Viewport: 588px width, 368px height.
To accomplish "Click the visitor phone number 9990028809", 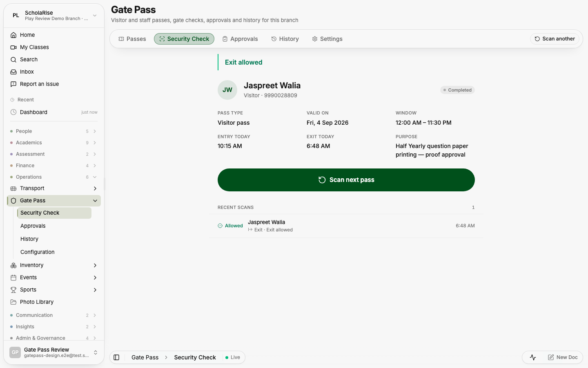I will tap(281, 95).
